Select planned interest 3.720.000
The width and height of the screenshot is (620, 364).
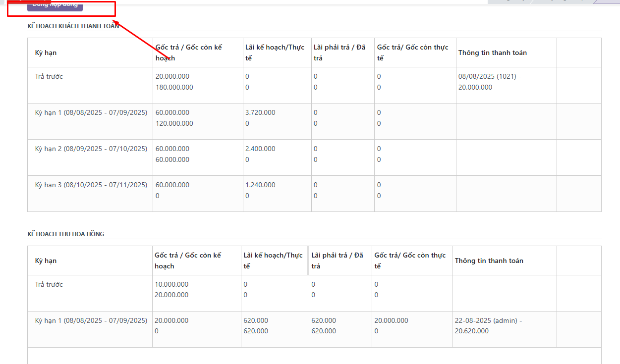click(260, 112)
